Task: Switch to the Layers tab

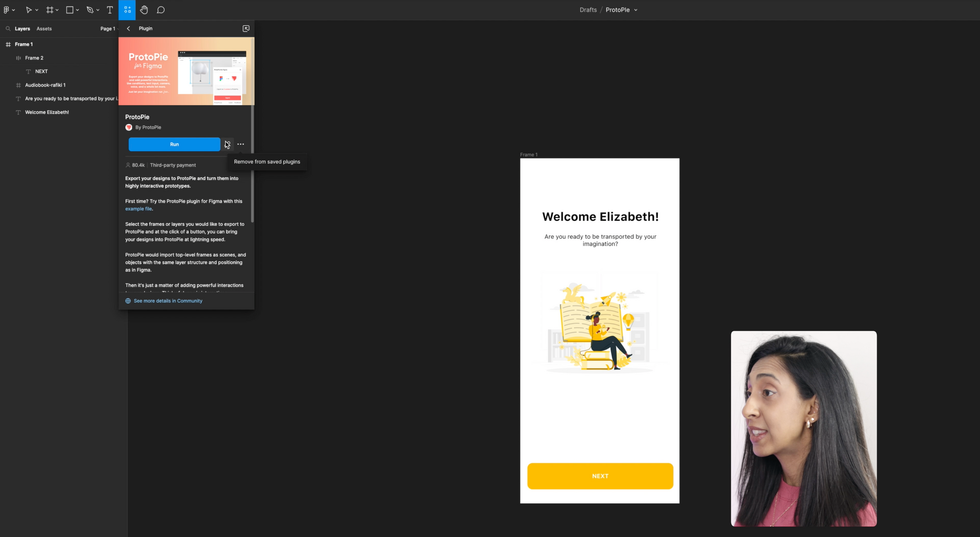Action: point(22,28)
